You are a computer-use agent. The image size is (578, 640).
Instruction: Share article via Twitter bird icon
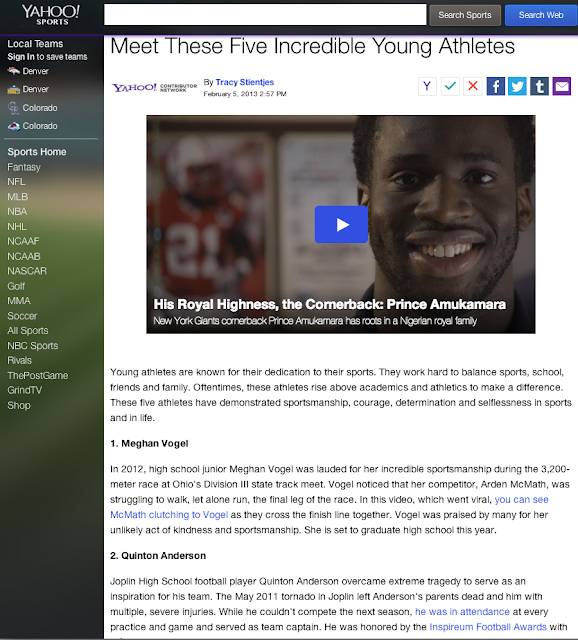517,86
